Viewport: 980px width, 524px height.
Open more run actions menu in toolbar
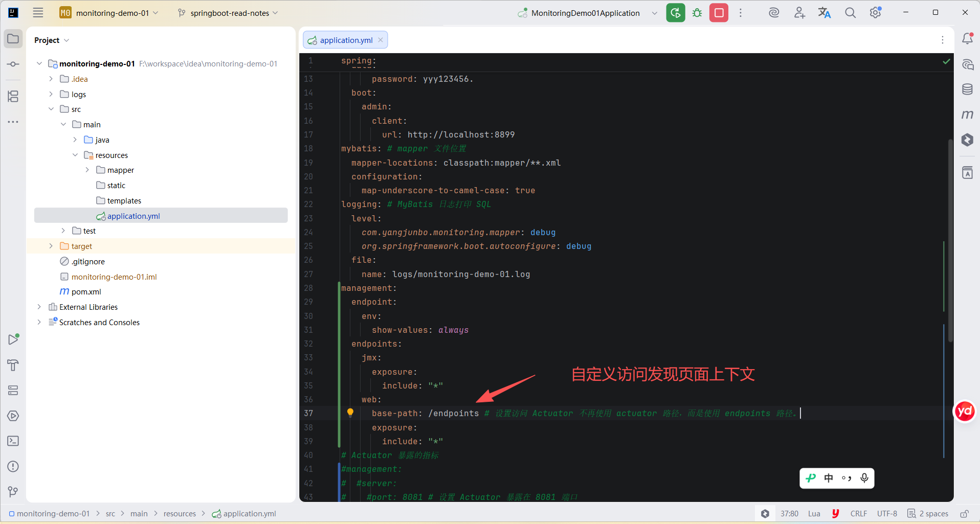point(741,13)
